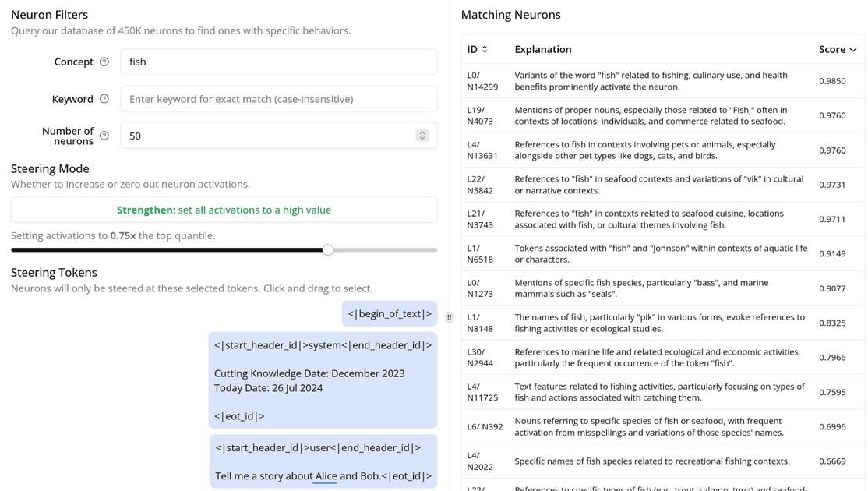Click the score value 0.6996

(832, 426)
